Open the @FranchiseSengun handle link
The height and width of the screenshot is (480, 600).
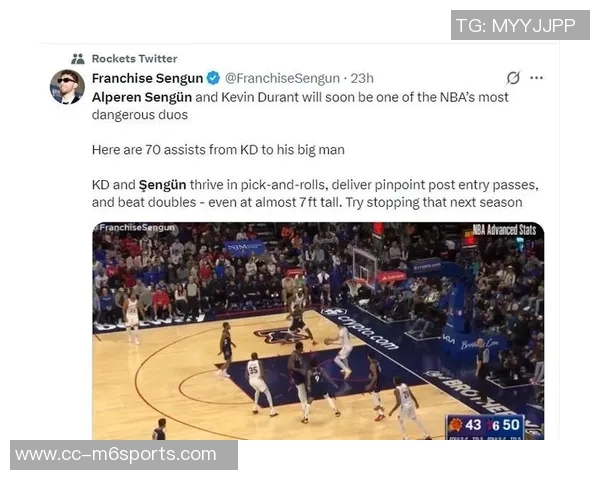pyautogui.click(x=282, y=78)
